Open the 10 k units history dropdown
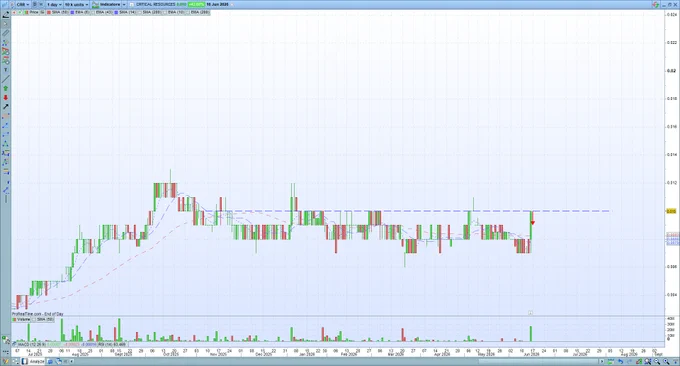The width and height of the screenshot is (680, 366). [x=76, y=4]
